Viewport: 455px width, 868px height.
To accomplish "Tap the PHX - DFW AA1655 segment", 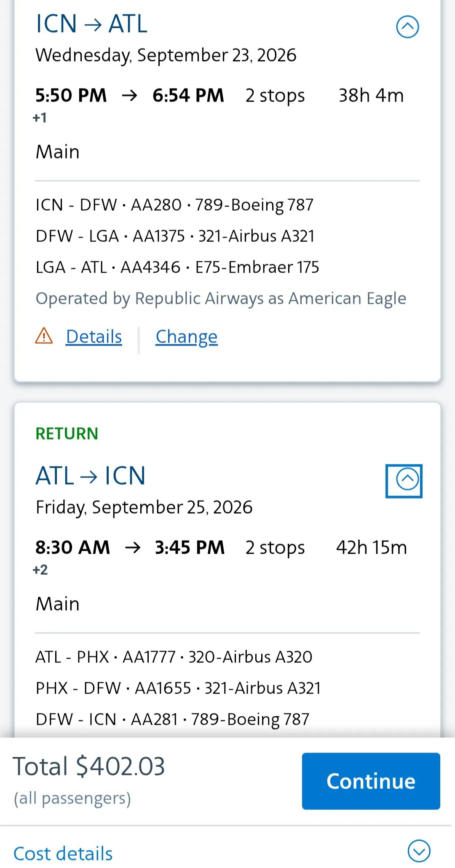I will tap(178, 688).
